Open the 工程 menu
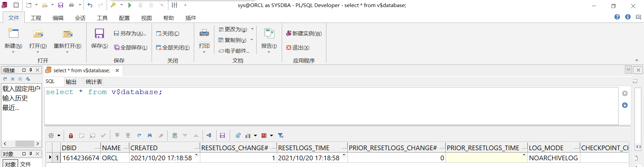The height and width of the screenshot is (167, 644). click(36, 18)
